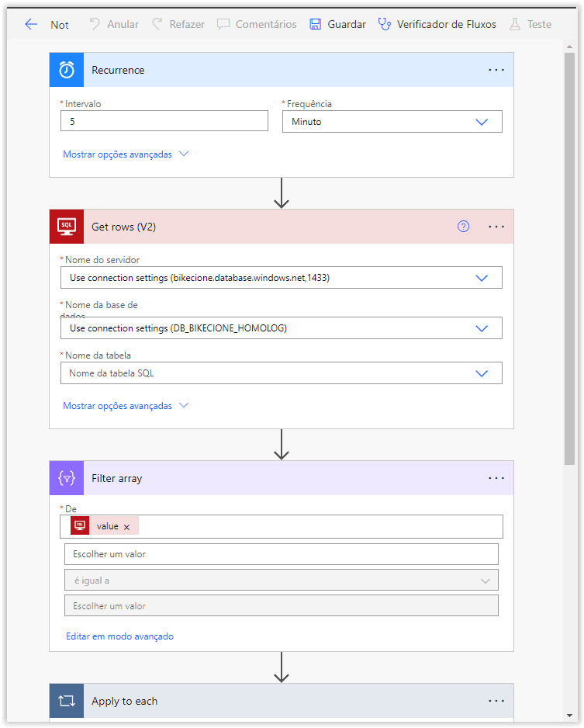
Task: Open the Recurrence step ellipsis menu
Action: 496,70
